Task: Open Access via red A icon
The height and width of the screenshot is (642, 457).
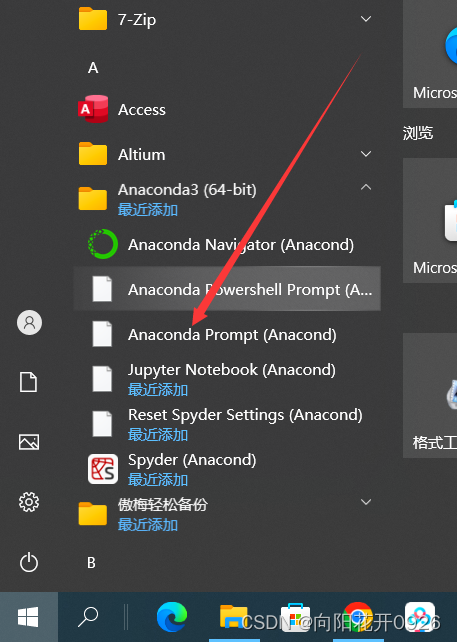Action: point(93,109)
